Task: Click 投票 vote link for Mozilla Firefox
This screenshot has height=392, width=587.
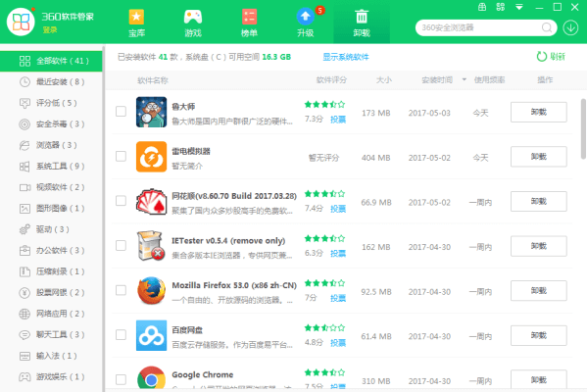Action: pyautogui.click(x=338, y=298)
